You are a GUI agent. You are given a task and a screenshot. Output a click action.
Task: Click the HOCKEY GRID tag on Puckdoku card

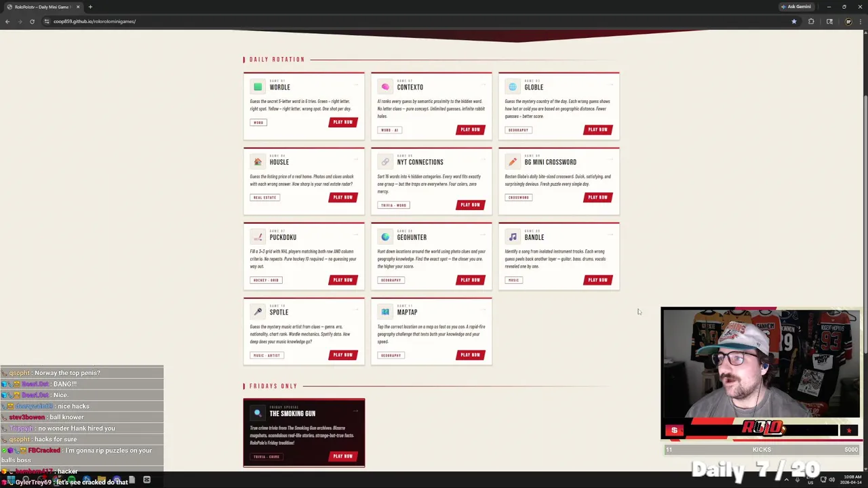[266, 280]
